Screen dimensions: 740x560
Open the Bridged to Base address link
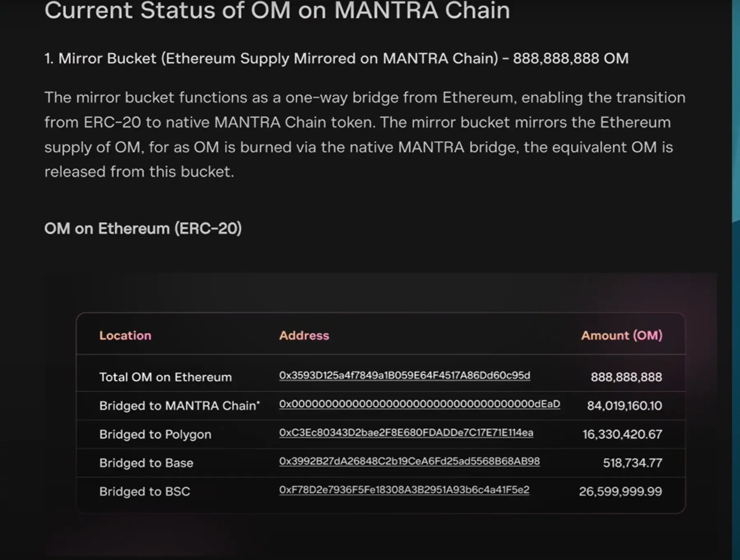[409, 461]
